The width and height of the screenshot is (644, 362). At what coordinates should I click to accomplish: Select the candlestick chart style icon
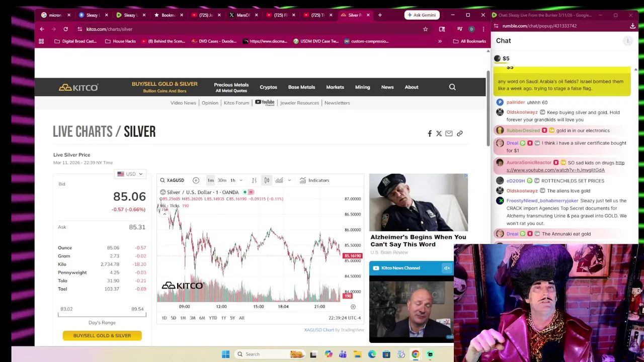coord(267,180)
